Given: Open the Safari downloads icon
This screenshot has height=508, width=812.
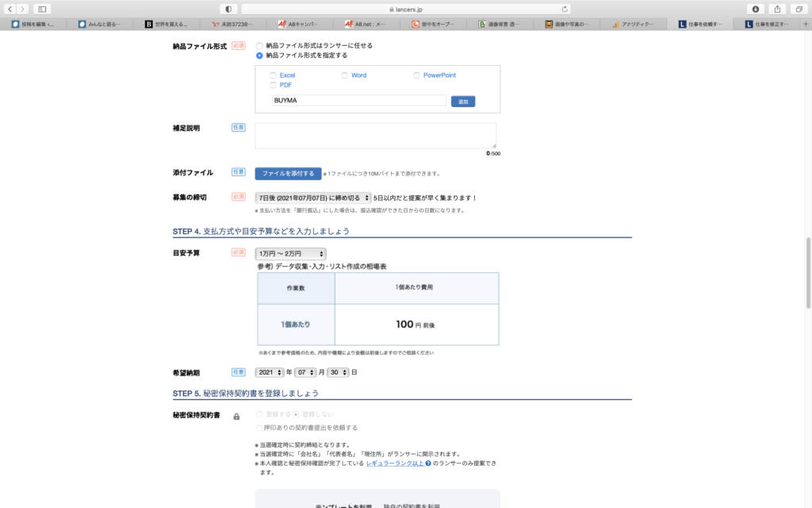Looking at the screenshot, I should (x=755, y=9).
